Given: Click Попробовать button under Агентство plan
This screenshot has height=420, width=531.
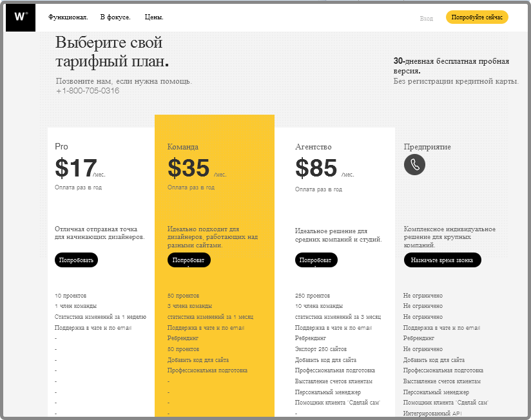Looking at the screenshot, I should [316, 260].
